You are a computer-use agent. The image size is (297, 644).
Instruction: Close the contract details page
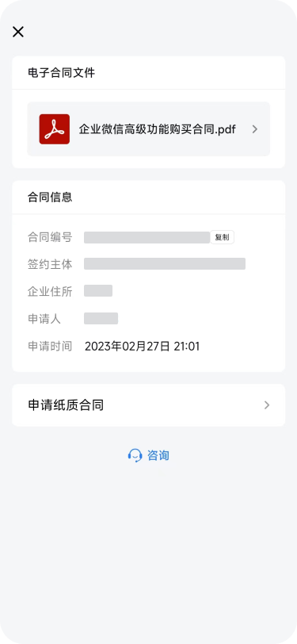click(x=18, y=32)
